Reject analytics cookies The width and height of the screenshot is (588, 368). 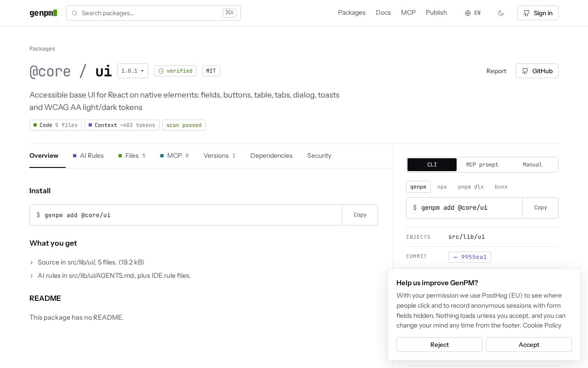[x=439, y=345]
